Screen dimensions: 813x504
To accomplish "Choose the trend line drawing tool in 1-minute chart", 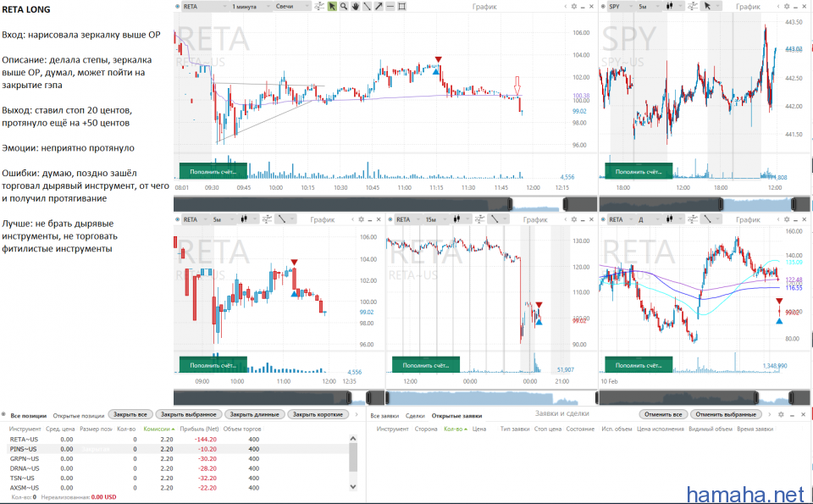I will click(x=367, y=6).
